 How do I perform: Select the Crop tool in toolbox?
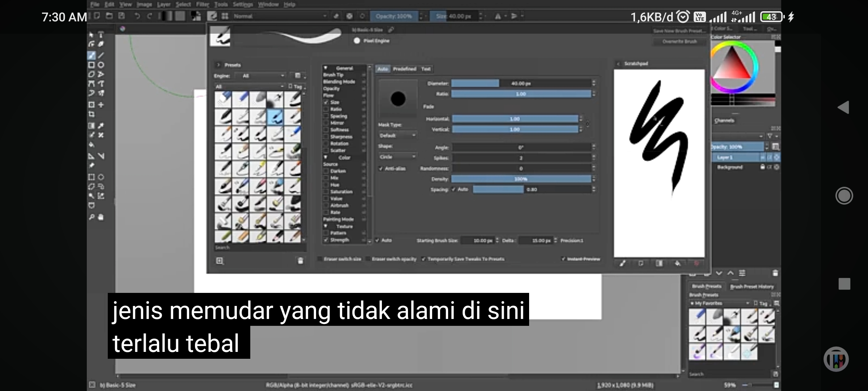coord(92,114)
